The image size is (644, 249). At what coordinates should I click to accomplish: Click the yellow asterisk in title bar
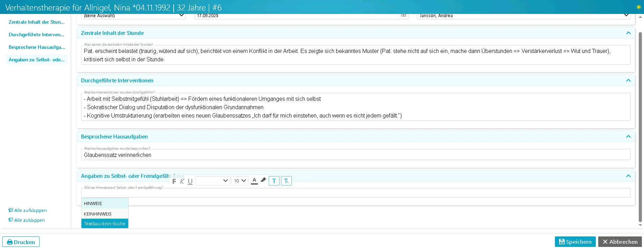(638, 7)
